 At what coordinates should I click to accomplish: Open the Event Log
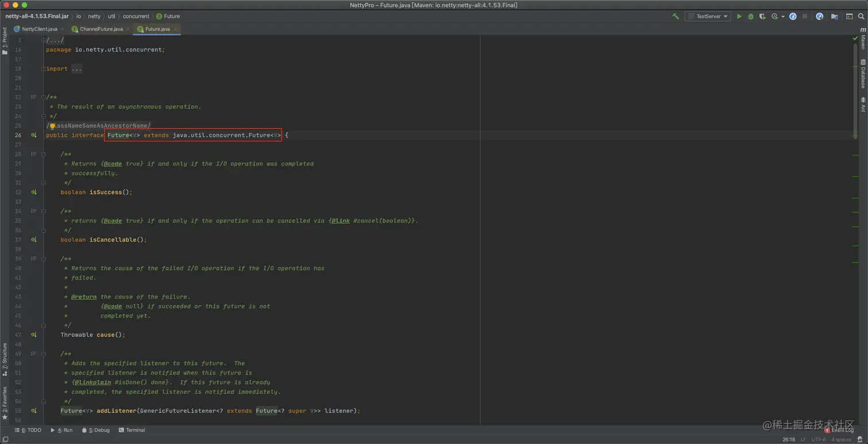[x=839, y=430]
